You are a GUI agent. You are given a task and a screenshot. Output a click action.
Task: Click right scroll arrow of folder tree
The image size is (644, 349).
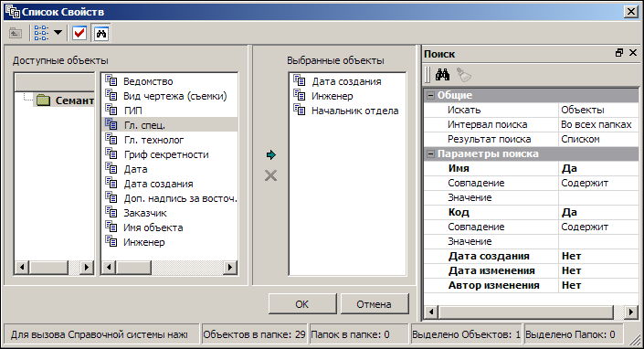click(x=86, y=268)
